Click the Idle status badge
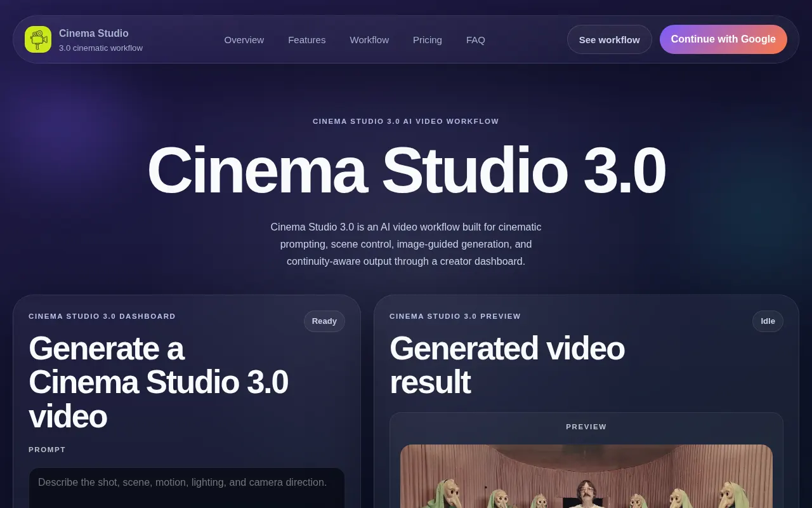The height and width of the screenshot is (508, 812). coord(768,321)
